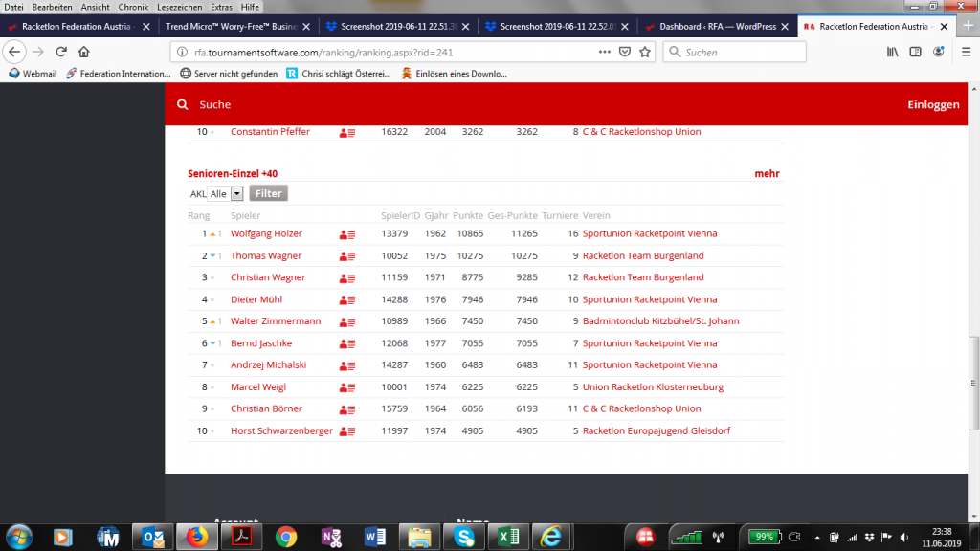Click profile icon next to Dieter Mühl
Viewport: 980px width, 551px height.
(x=347, y=300)
